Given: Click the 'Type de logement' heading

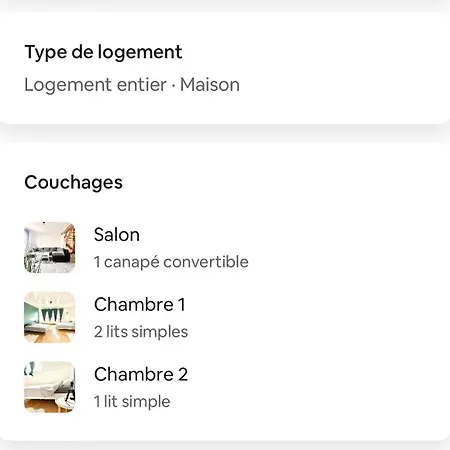Looking at the screenshot, I should pyautogui.click(x=103, y=52).
